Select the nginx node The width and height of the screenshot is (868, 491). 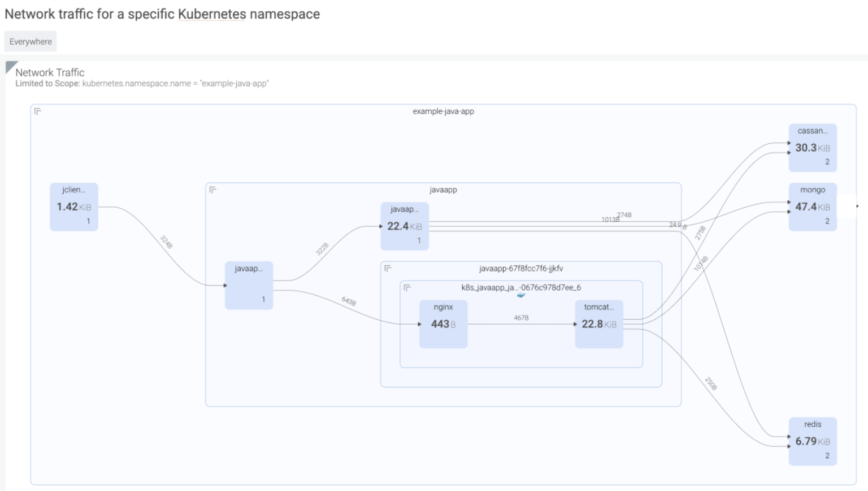(444, 324)
